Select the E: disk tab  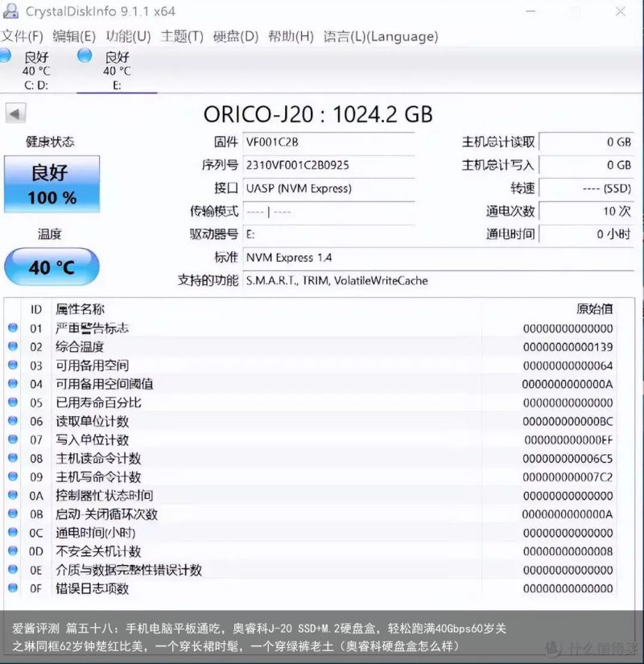[117, 70]
